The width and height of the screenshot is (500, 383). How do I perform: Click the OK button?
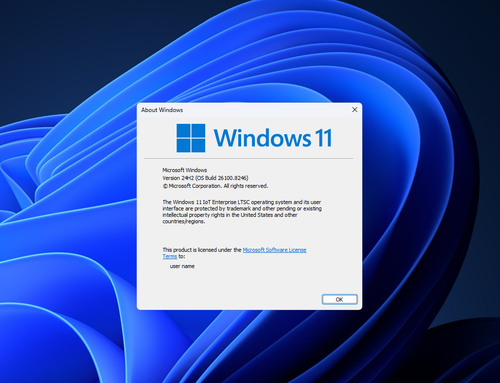point(339,299)
